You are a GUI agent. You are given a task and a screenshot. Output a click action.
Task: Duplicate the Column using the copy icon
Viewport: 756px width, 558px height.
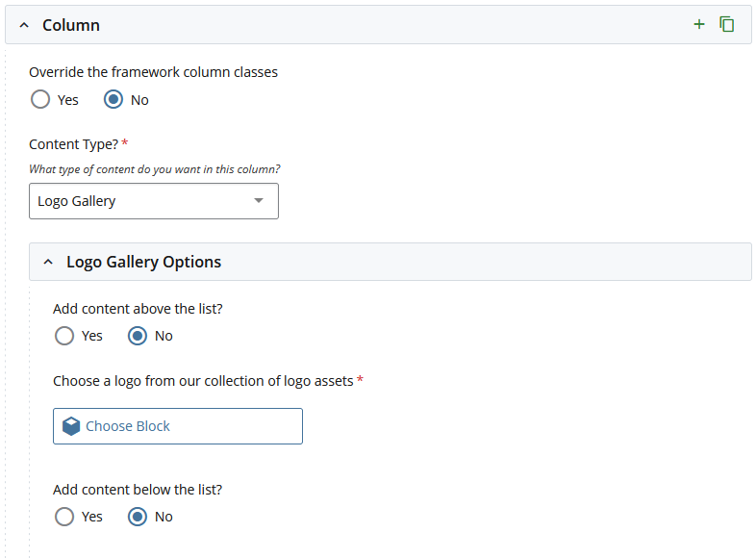click(x=727, y=24)
